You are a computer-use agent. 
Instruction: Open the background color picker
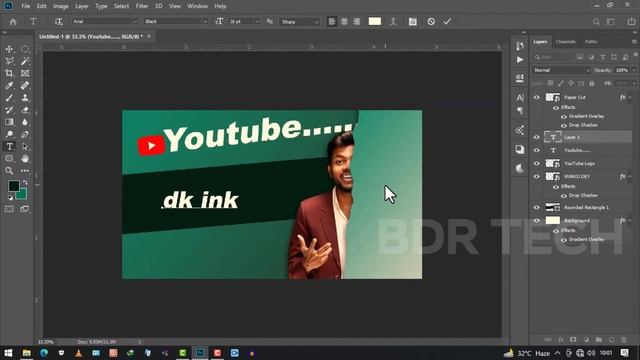[22, 195]
